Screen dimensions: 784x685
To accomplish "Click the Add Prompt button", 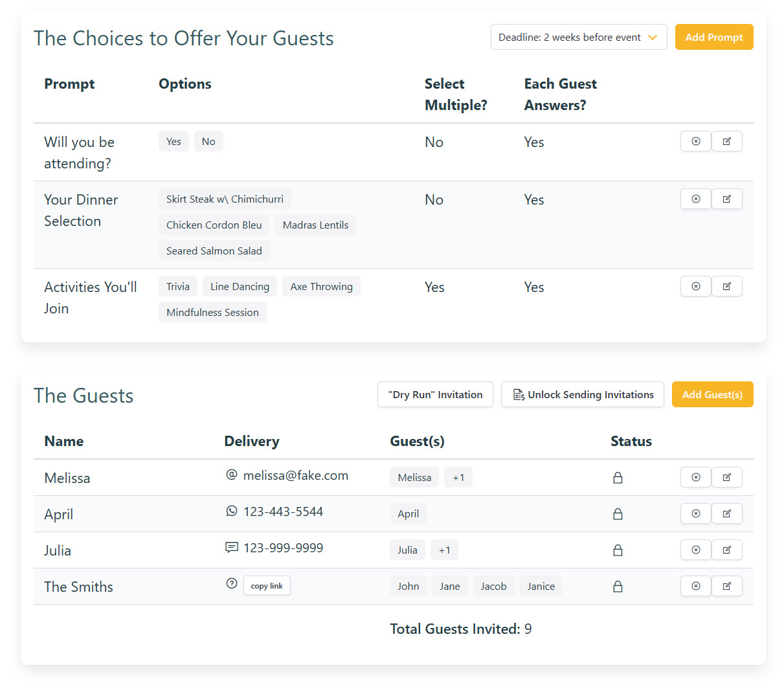I will click(713, 38).
